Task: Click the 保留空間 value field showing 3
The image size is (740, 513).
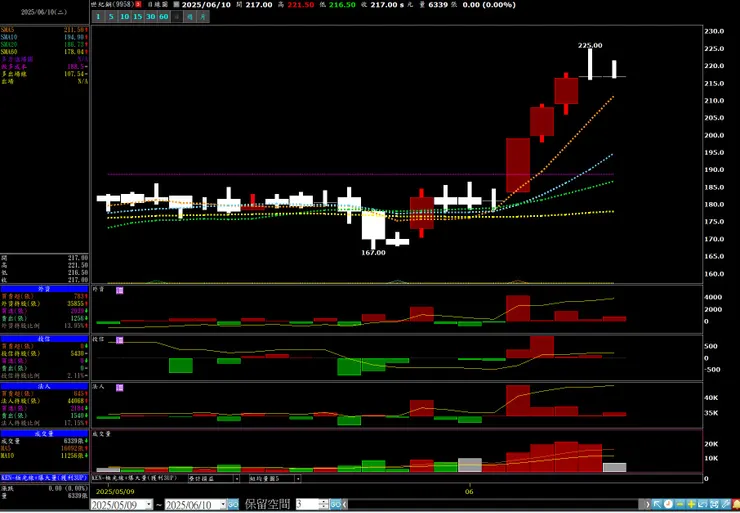Action: pyautogui.click(x=307, y=505)
